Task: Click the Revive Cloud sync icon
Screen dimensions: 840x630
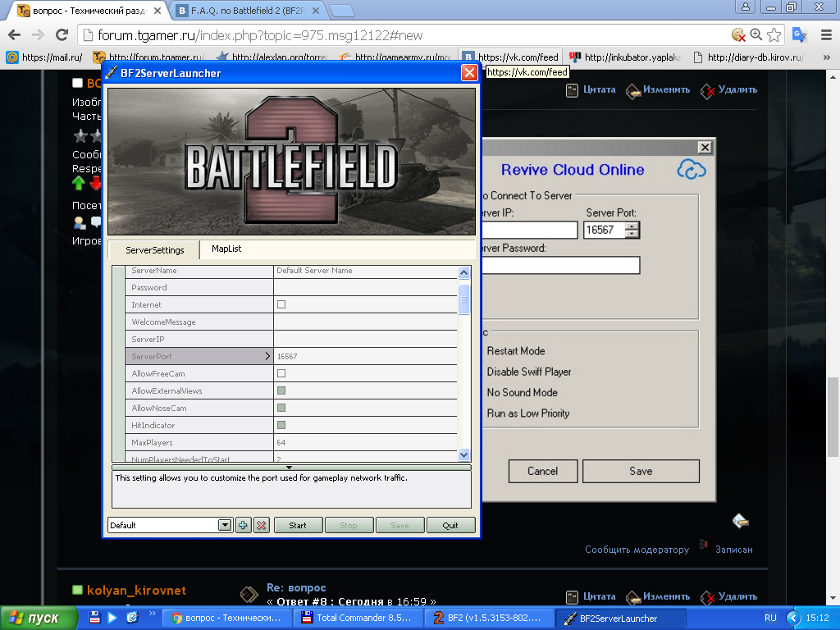Action: click(692, 169)
